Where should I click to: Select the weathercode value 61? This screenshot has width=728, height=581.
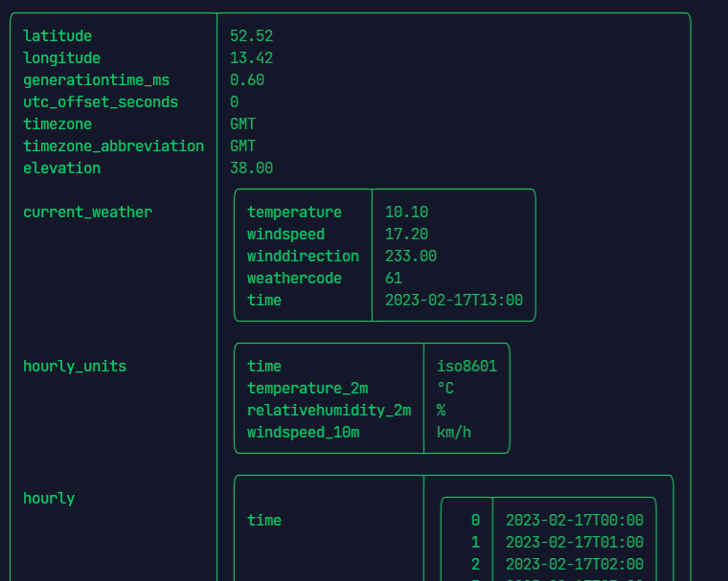click(394, 279)
